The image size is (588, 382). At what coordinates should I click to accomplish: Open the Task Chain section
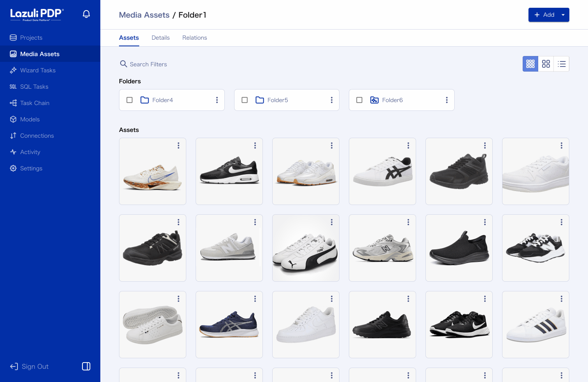tap(35, 103)
